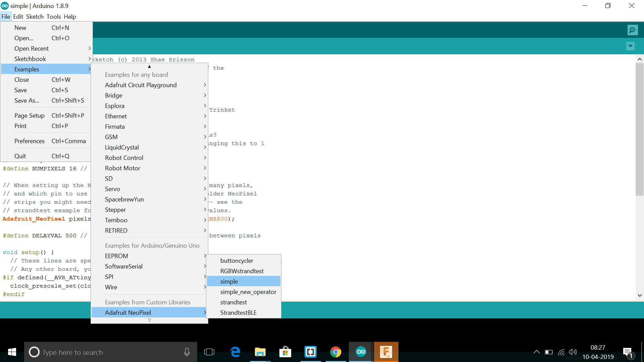The image size is (644, 362).
Task: Click the tab dropdown arrow button
Action: [x=630, y=46]
